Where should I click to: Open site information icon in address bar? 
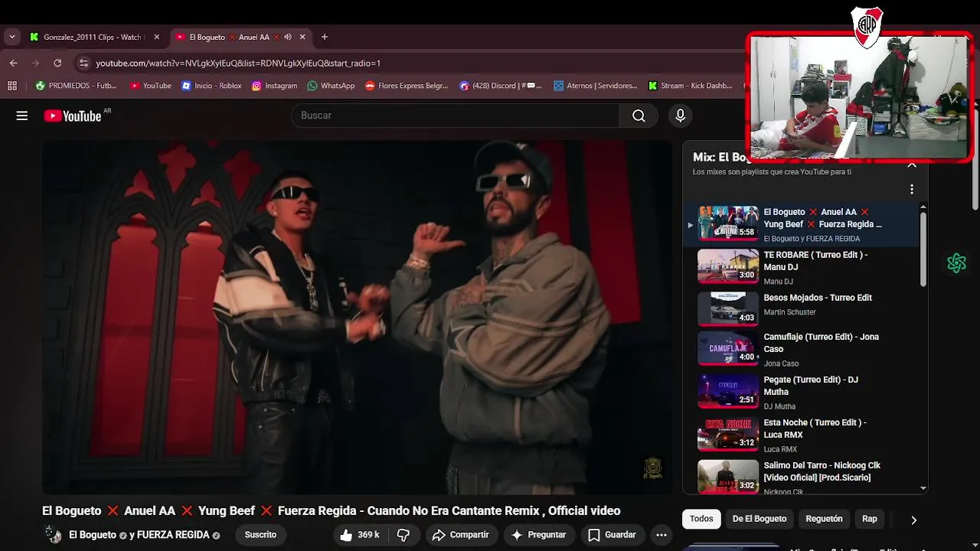[83, 63]
